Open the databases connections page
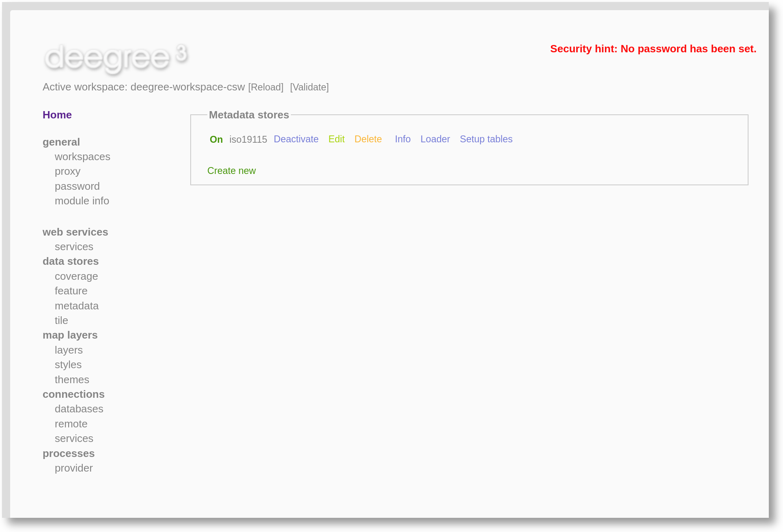 (79, 409)
